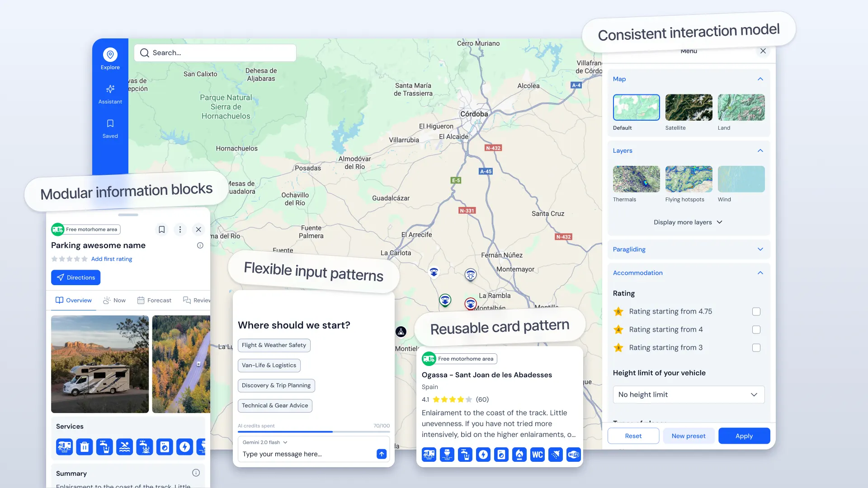Screen dimensions: 868x488
Task: Switch to the Reviews tab
Action: coord(197,300)
